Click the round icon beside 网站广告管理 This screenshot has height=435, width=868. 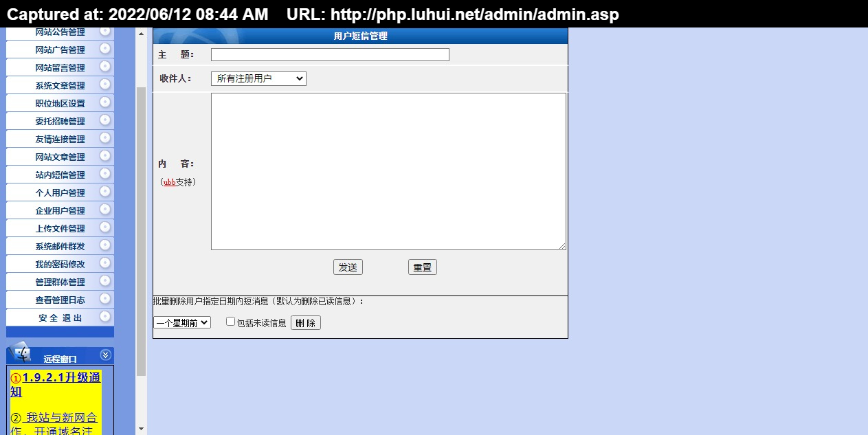tap(105, 48)
